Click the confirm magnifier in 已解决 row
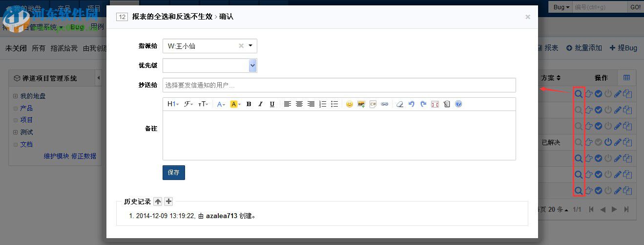Screen dimensions: 644x245 coord(579,142)
